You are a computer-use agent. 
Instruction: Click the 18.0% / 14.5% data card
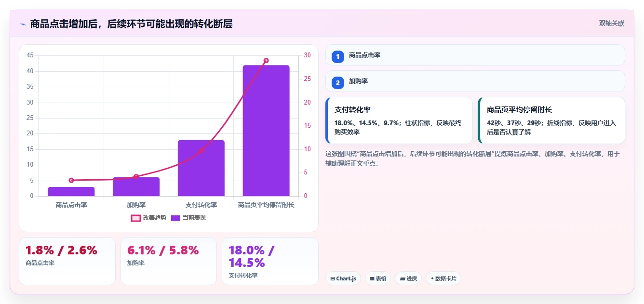(270, 261)
